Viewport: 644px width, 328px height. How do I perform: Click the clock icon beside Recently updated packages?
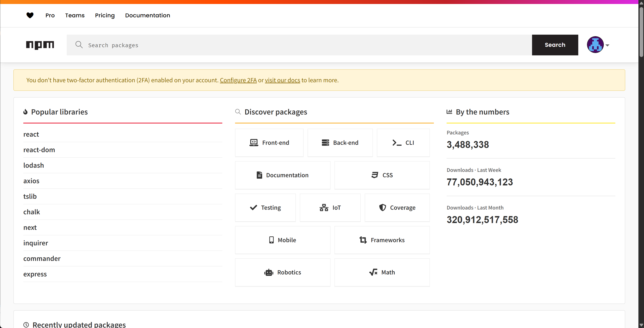(x=26, y=325)
